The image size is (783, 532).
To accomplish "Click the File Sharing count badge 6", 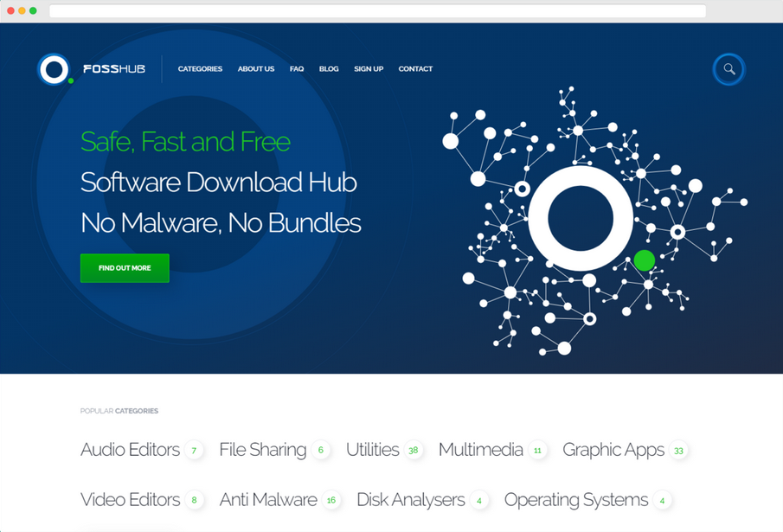I will coord(321,450).
